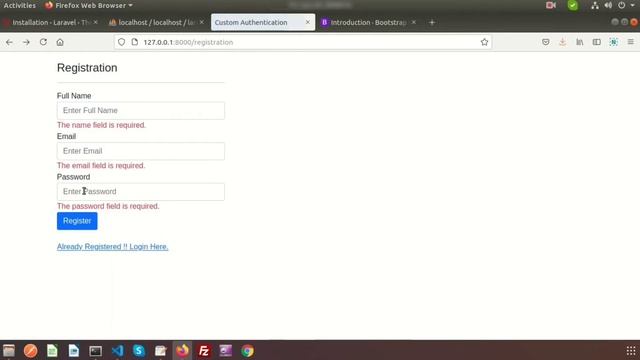Click 'The email field is required.' message
Viewport: 640px width, 360px height.
(x=101, y=165)
